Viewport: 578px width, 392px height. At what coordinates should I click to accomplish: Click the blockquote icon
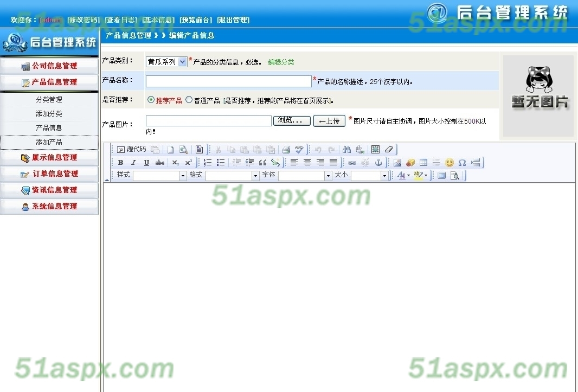(262, 163)
